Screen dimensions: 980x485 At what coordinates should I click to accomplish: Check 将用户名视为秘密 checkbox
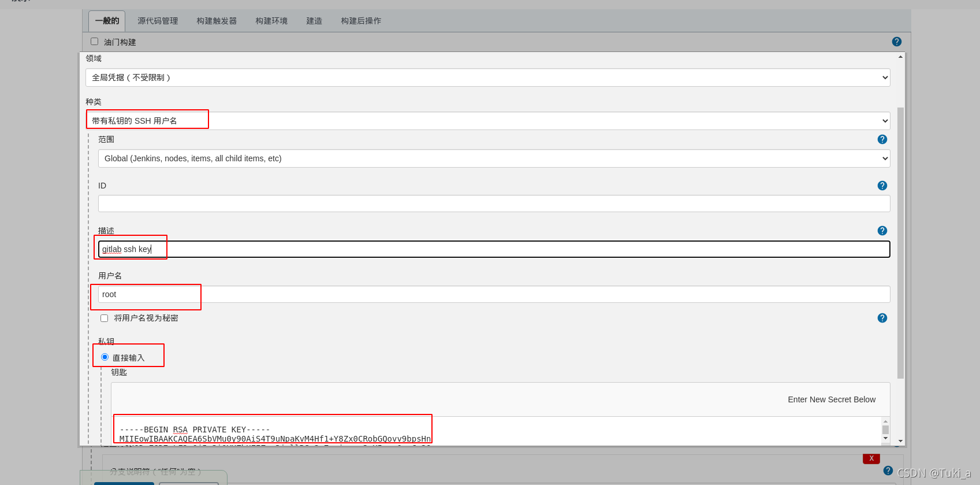pyautogui.click(x=104, y=318)
